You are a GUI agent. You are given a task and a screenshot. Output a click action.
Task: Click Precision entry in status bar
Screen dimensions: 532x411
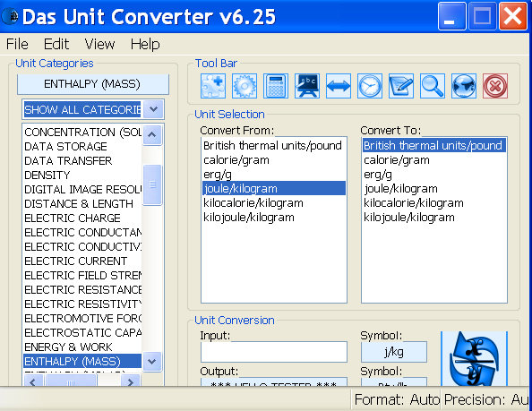coord(485,399)
